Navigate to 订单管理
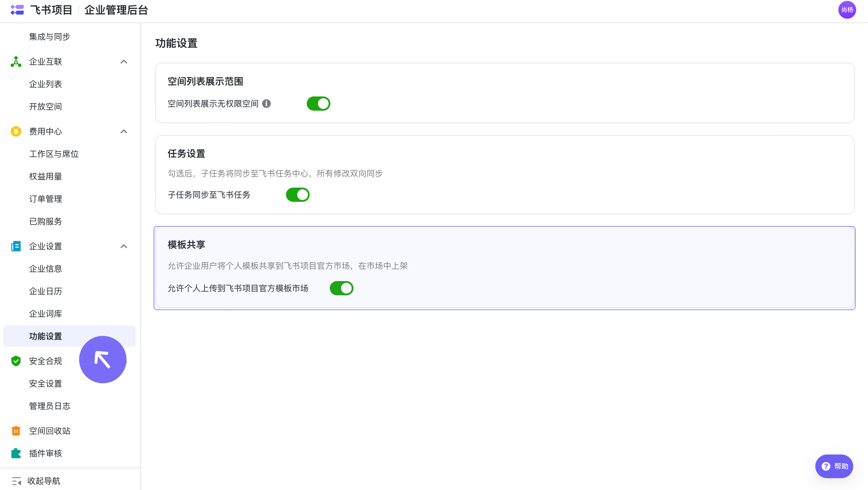868x490 pixels. (45, 199)
